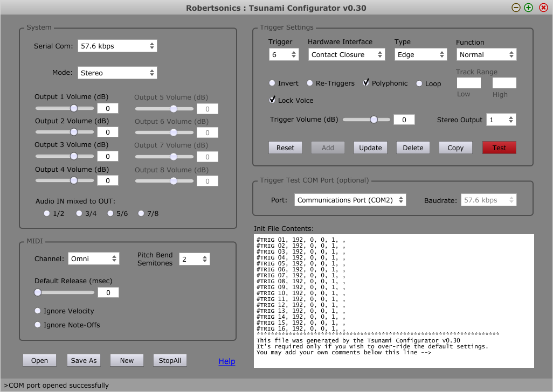
Task: Click the Default Release slider handle
Action: click(x=38, y=292)
